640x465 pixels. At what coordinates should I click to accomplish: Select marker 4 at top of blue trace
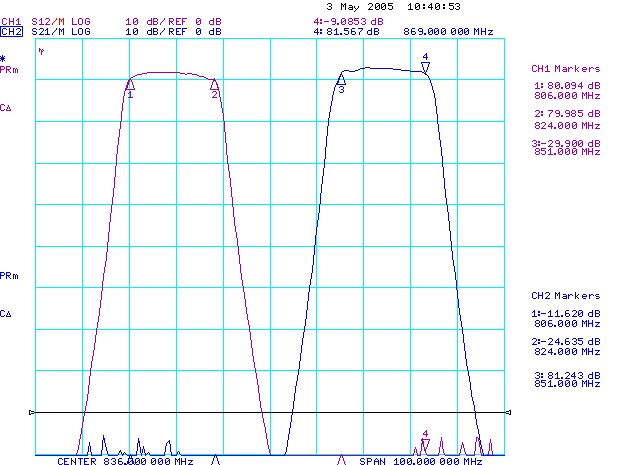tap(426, 66)
